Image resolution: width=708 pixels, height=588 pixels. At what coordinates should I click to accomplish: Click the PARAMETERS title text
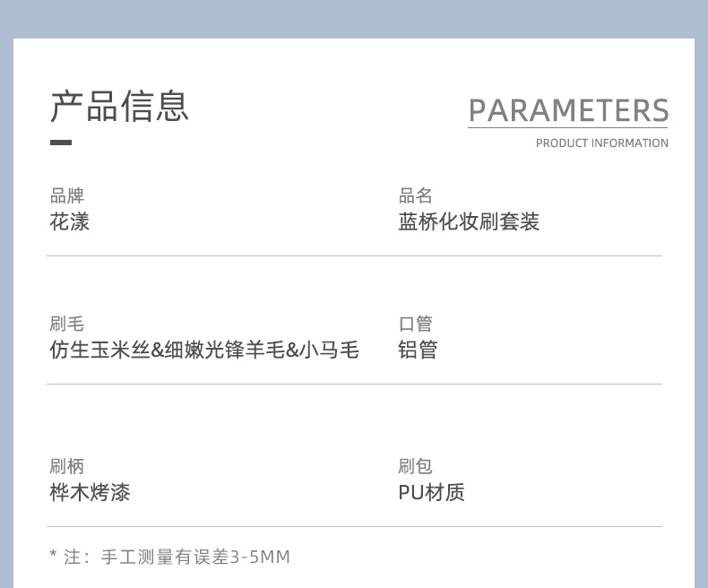[568, 110]
